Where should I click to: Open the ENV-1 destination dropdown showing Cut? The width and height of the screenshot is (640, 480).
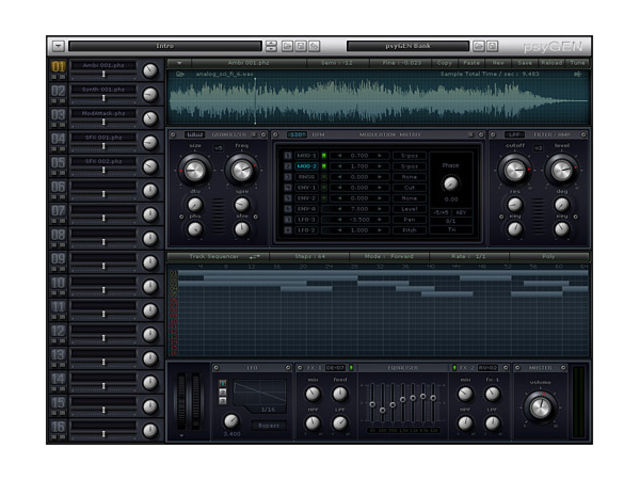pos(409,187)
